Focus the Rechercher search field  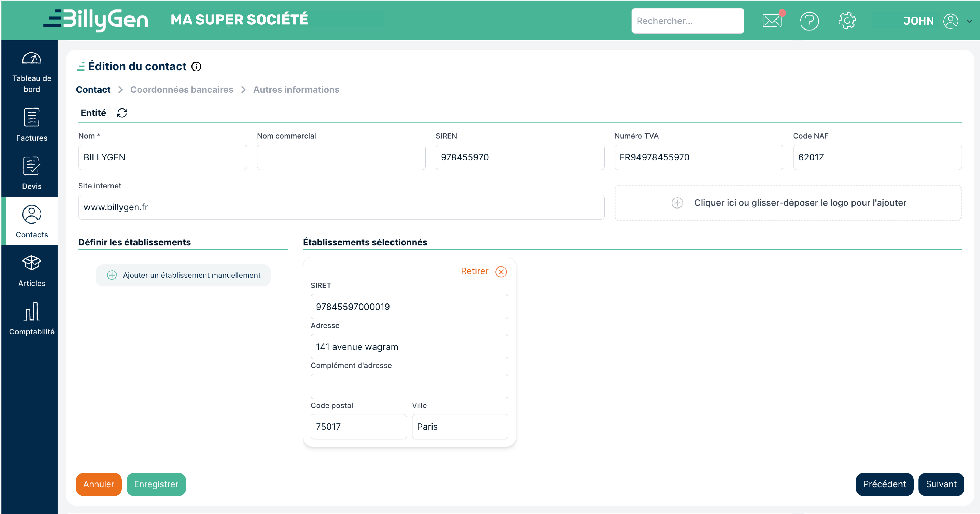(x=688, y=21)
